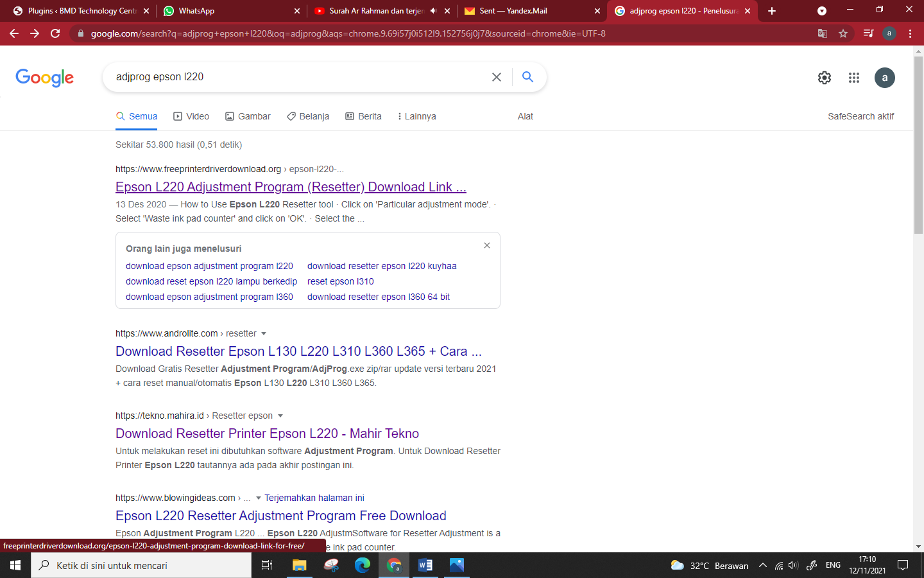
Task: Click the magnifier search button
Action: pyautogui.click(x=527, y=77)
